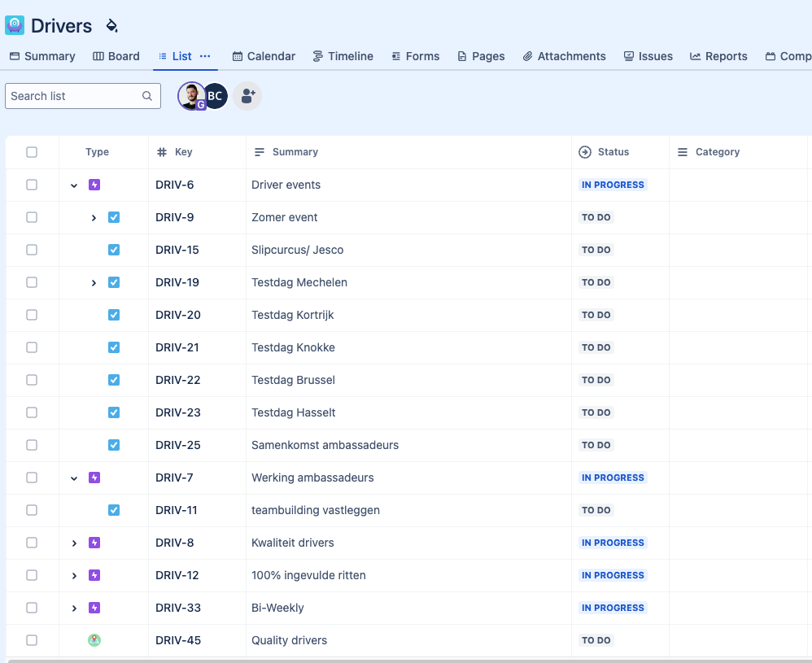The image size is (812, 663).
Task: Click the task icon for DRIV-25
Action: point(114,445)
